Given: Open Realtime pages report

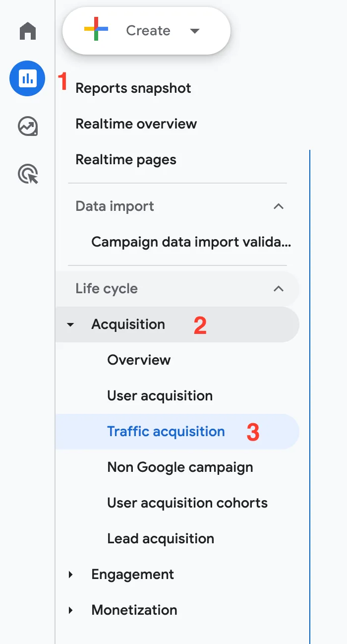Looking at the screenshot, I should pos(126,160).
